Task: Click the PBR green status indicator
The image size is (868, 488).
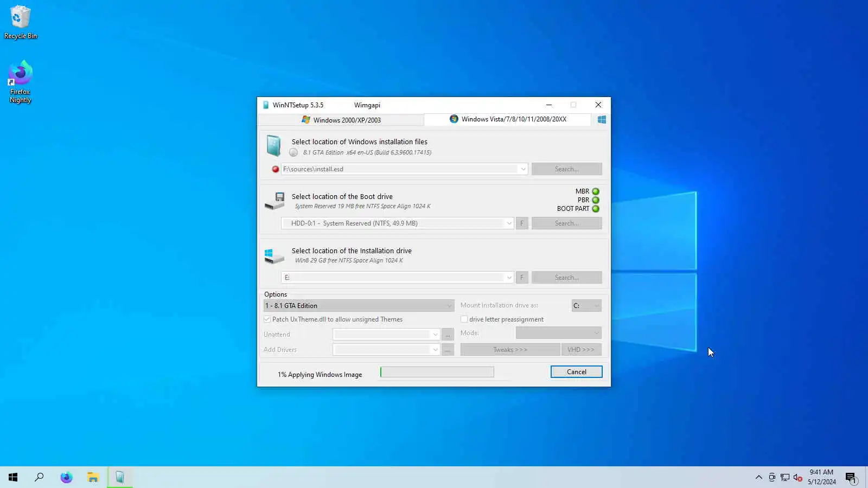Action: [x=596, y=200]
